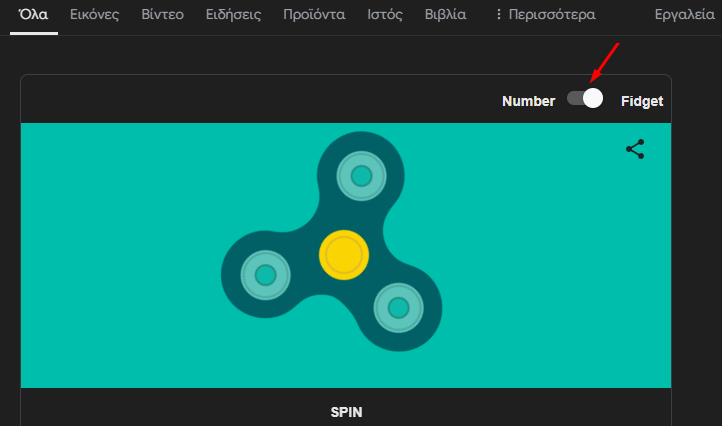Open the Εργαλεία search tools
Viewport: 722px width, 426px height.
click(x=685, y=15)
